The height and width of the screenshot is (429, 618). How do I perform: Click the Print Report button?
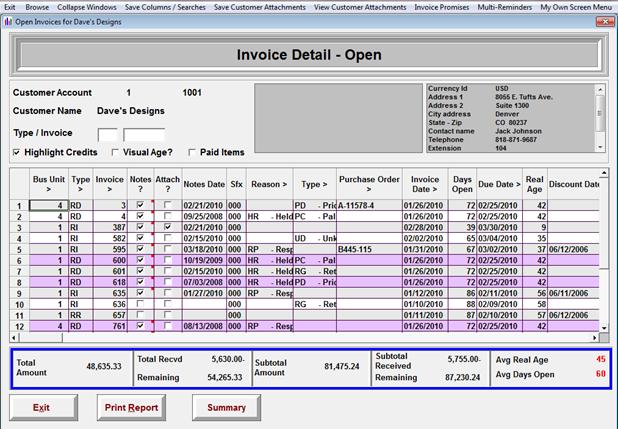click(x=131, y=408)
